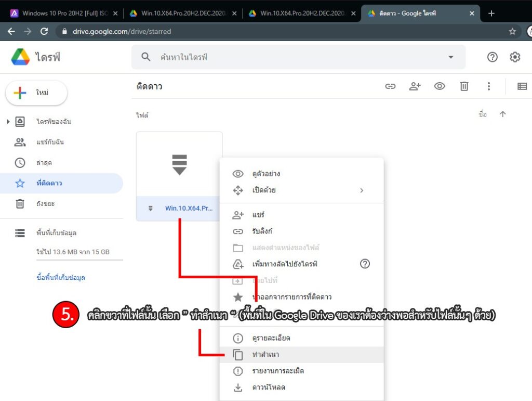Click the share person-plus toolbar icon

[415, 86]
